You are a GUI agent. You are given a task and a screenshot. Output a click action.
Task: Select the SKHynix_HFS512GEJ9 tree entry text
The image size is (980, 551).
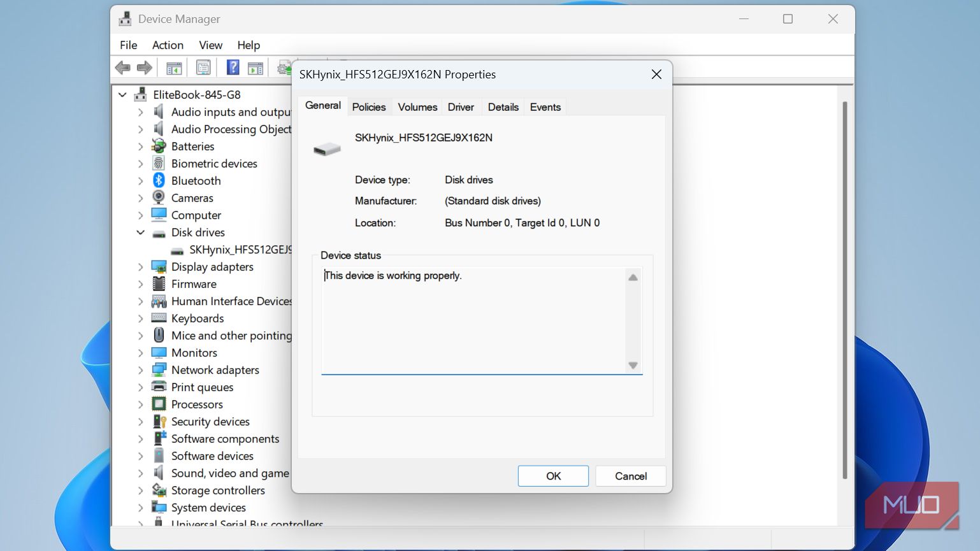240,250
